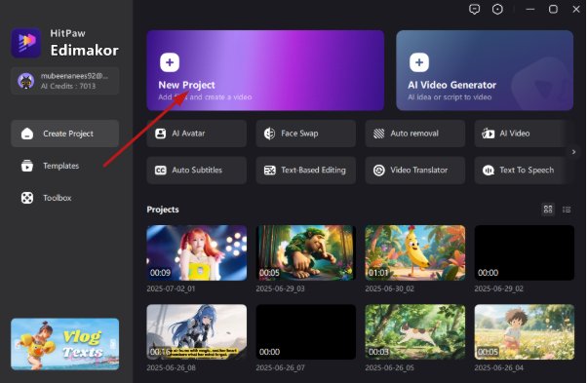588x383 pixels.
Task: Open the feedback message icon
Action: (474, 10)
